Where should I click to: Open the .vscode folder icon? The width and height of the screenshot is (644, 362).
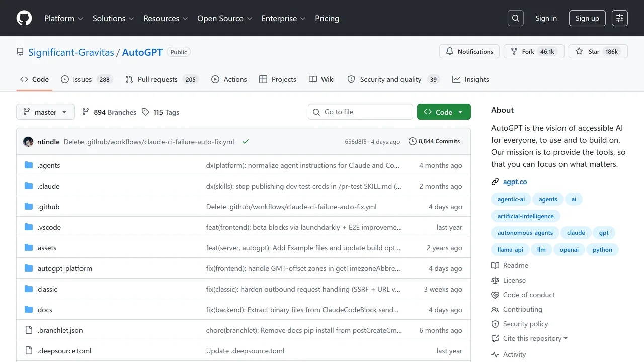[x=29, y=227]
